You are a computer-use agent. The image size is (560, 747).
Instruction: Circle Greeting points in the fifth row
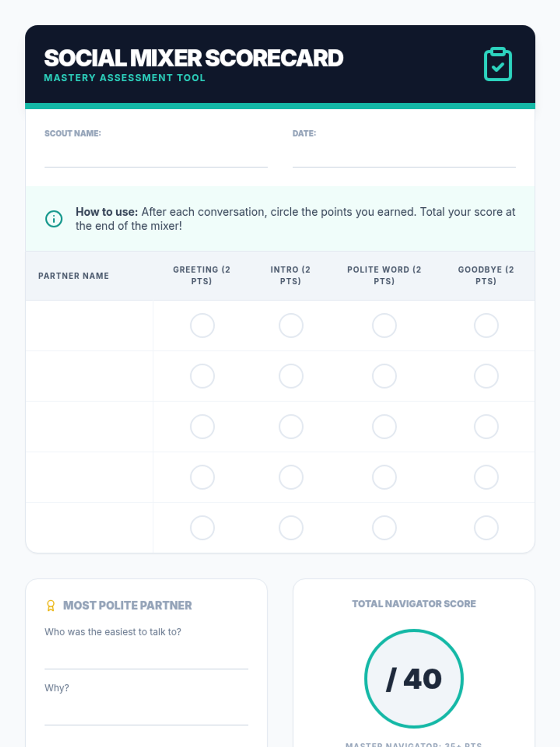tap(202, 528)
